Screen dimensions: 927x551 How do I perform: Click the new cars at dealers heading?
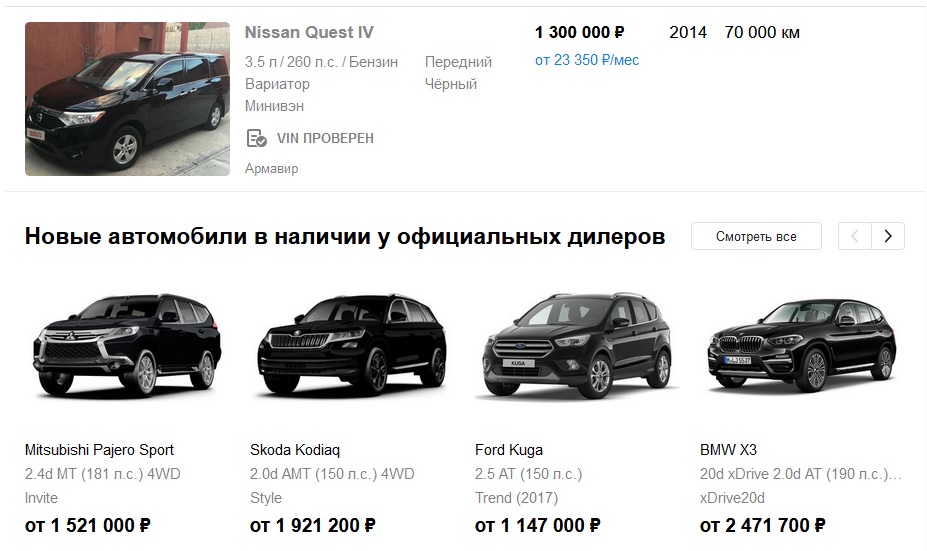[345, 236]
